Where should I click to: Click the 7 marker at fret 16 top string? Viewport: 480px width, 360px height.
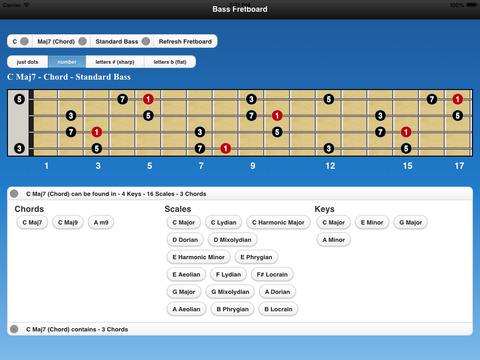pos(432,99)
